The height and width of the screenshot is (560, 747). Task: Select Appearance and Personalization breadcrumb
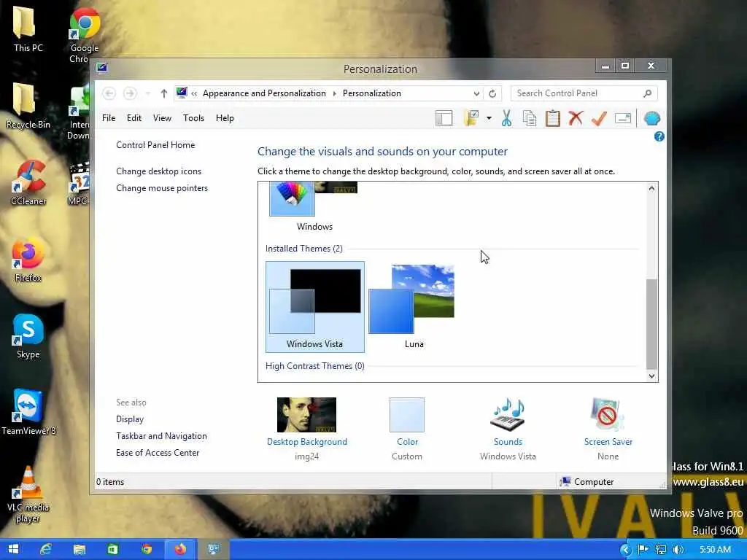coord(264,93)
